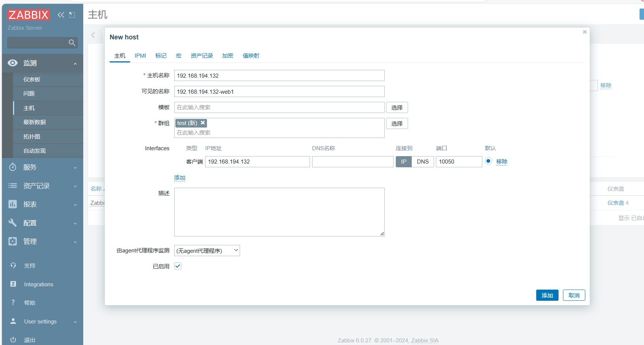Viewport: 644px width, 345px height.
Task: Open the 资产记录 tab in dialog
Action: pyautogui.click(x=202, y=56)
